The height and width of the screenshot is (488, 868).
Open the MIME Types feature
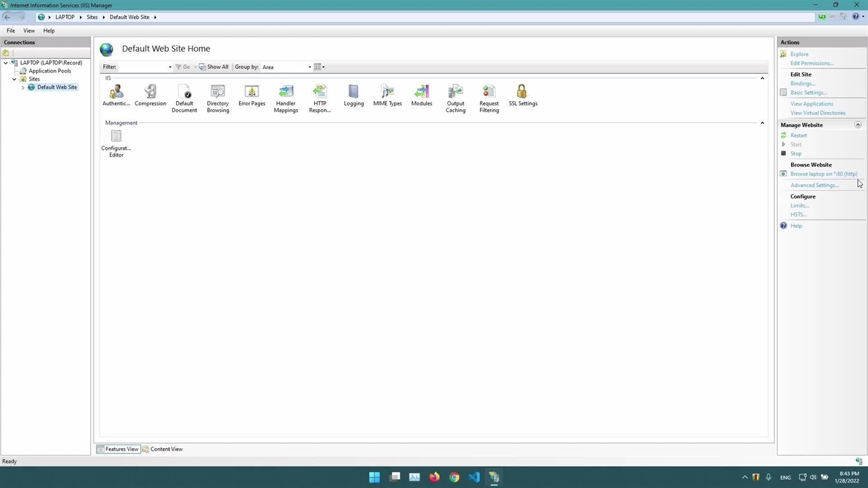(387, 93)
